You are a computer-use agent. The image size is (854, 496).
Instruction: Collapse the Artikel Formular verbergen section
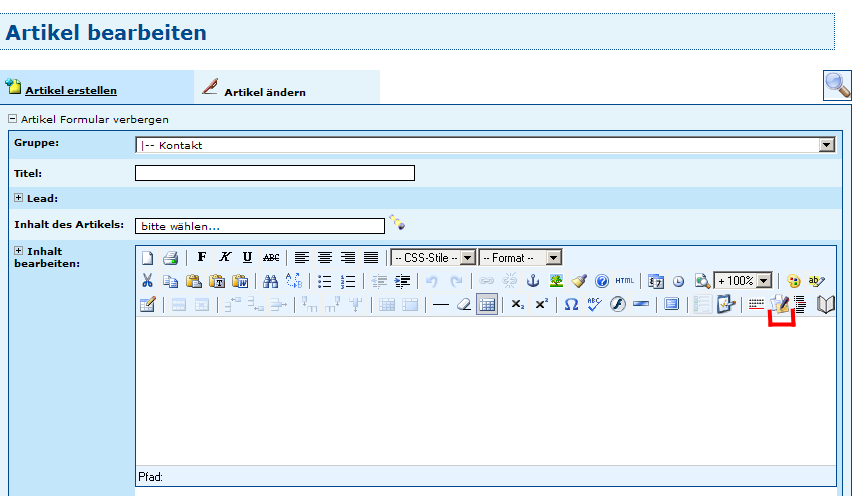pyautogui.click(x=12, y=119)
